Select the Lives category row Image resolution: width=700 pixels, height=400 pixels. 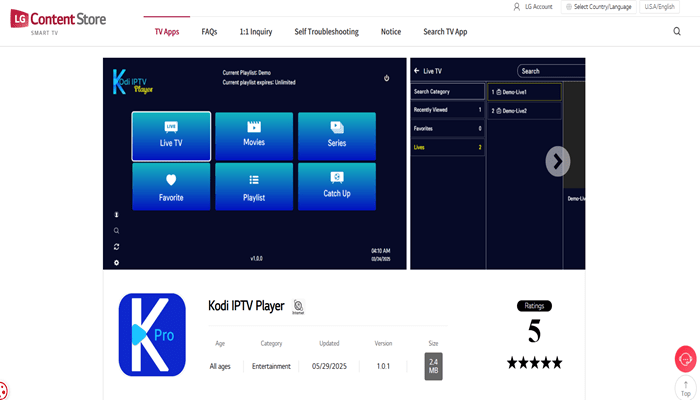[447, 147]
